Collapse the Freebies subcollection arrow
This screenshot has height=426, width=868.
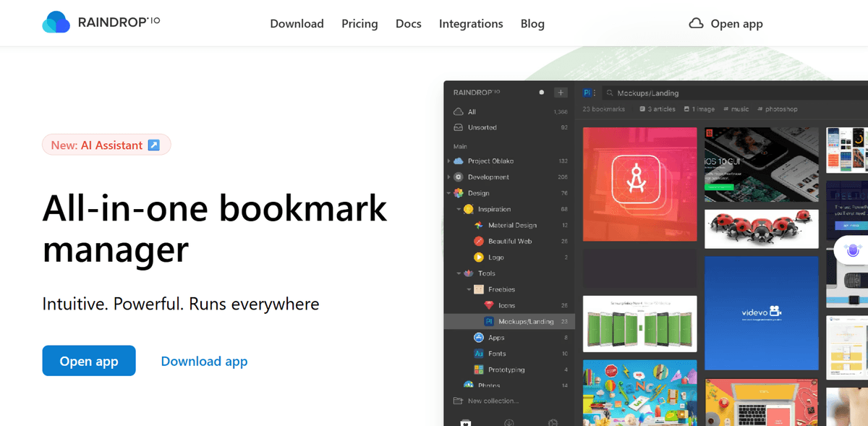[469, 289]
